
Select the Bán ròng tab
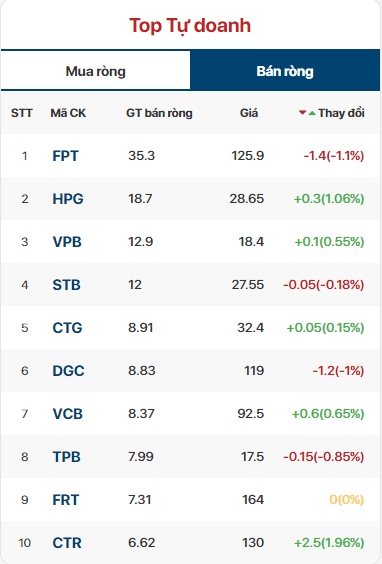tap(285, 71)
